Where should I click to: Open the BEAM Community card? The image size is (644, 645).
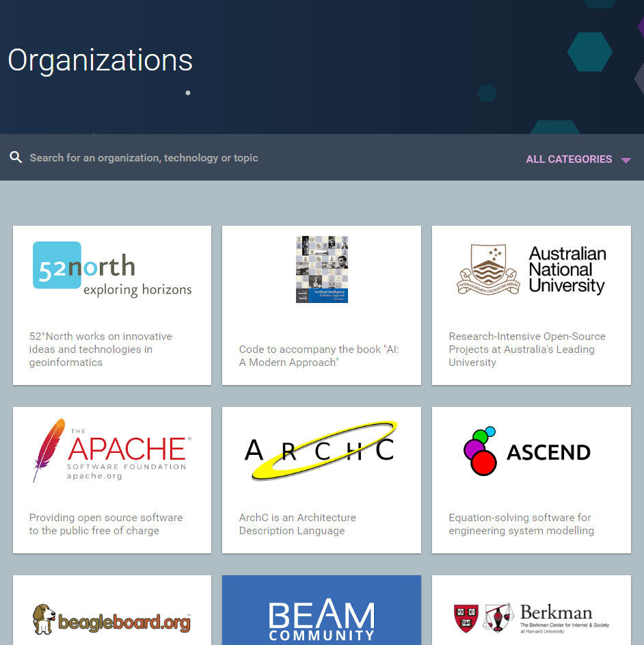(321, 610)
